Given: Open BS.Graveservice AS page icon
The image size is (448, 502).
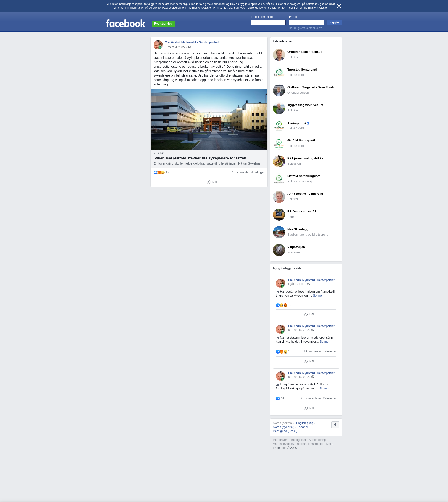Looking at the screenshot, I should coord(279,214).
